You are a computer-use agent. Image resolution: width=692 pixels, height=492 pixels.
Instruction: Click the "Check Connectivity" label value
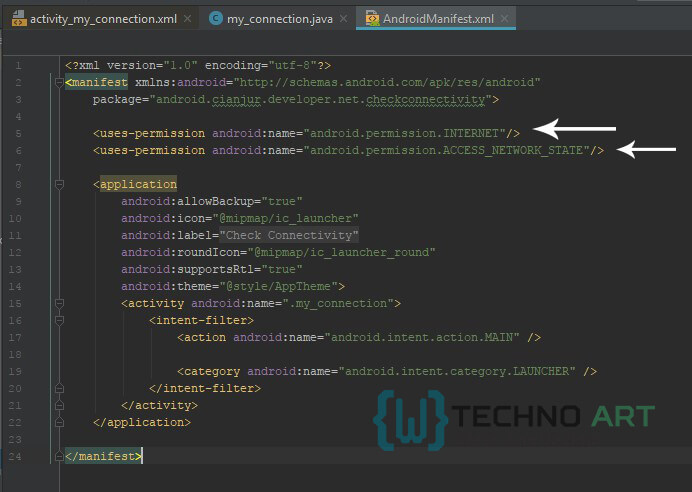pos(289,235)
